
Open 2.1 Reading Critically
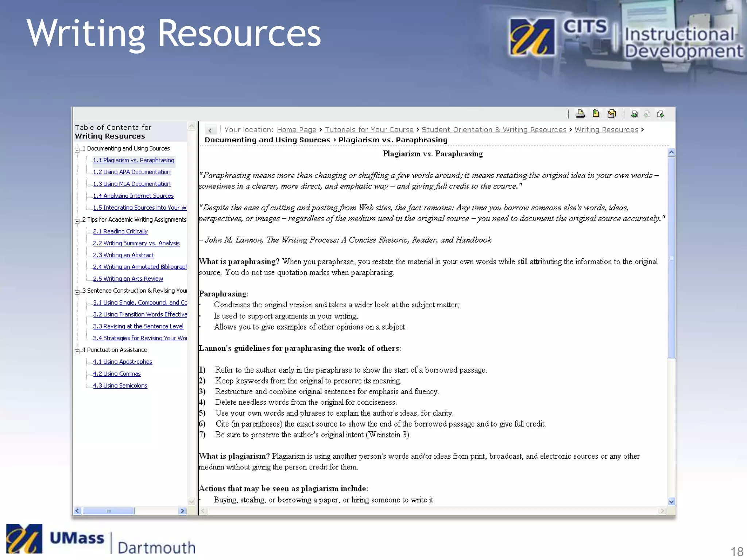[x=120, y=232]
